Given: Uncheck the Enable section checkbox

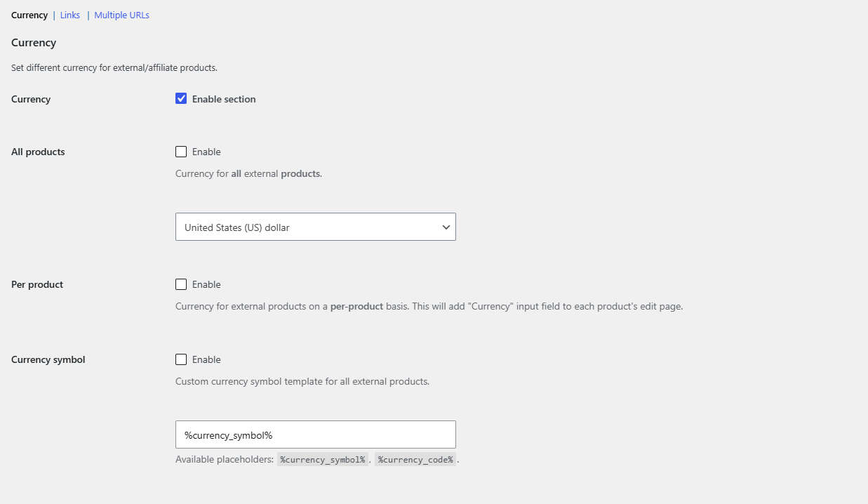Looking at the screenshot, I should 181,99.
